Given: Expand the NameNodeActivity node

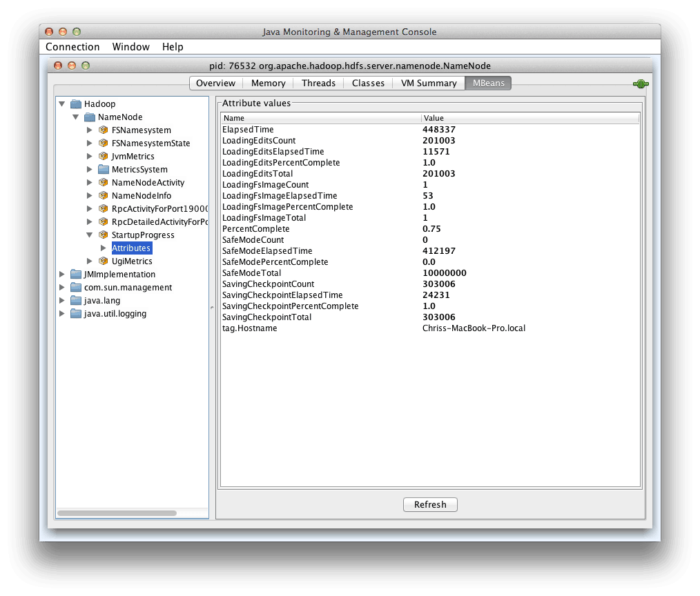Looking at the screenshot, I should [89, 183].
